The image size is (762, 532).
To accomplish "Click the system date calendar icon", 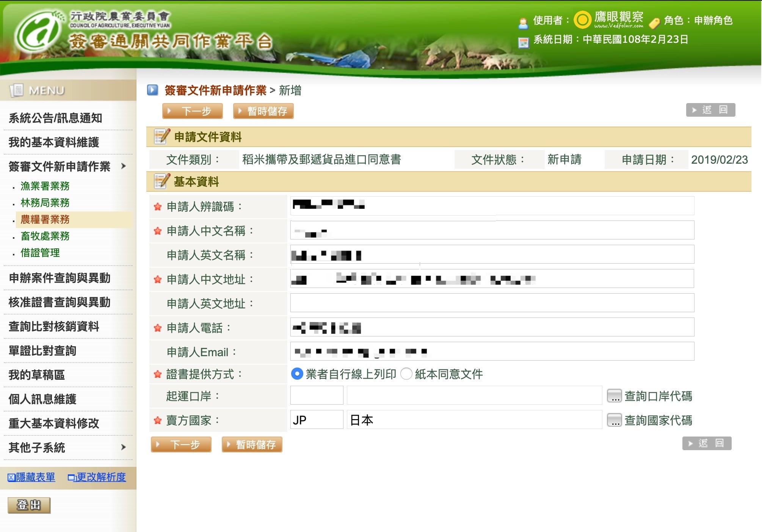I will click(523, 42).
